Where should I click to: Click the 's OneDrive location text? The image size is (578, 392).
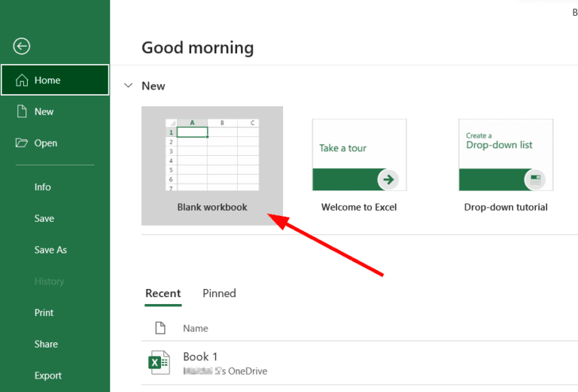[x=225, y=371]
